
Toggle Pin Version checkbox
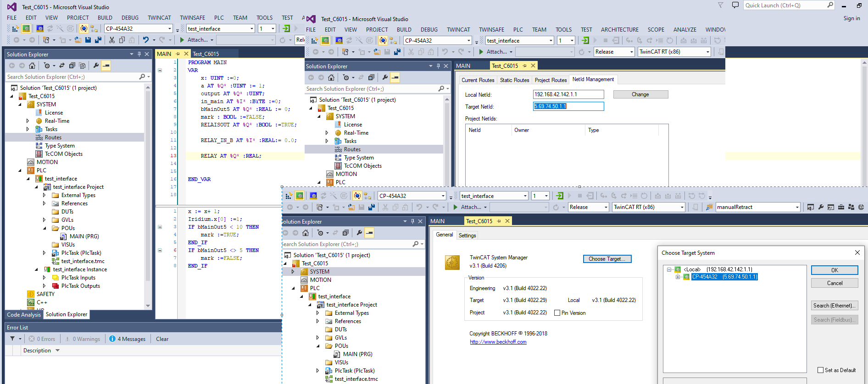[x=557, y=313]
